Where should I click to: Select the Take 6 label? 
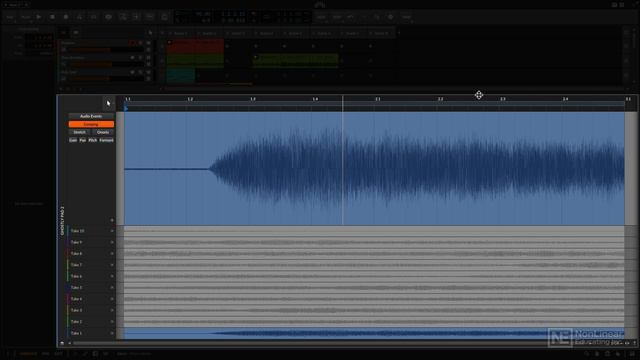point(76,276)
